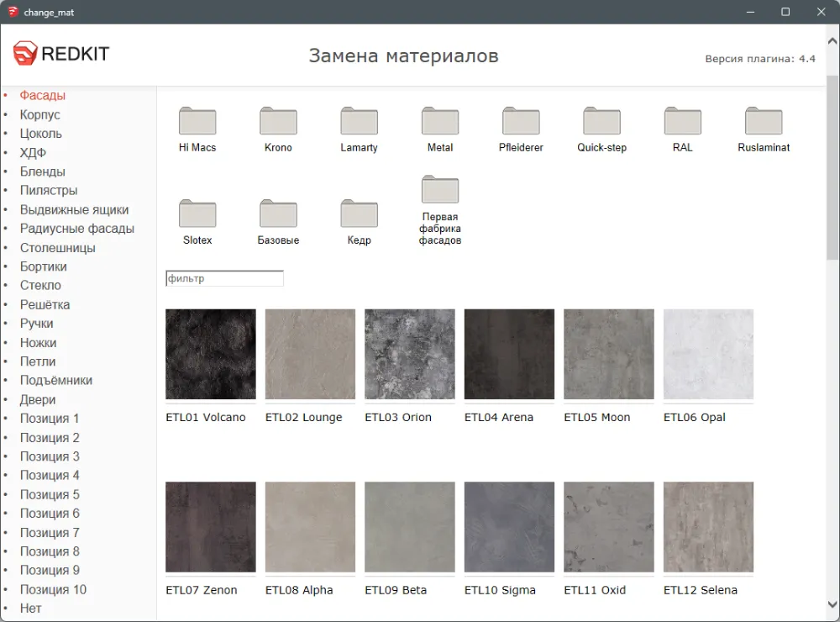Open the Krono folder icon

[x=278, y=122]
